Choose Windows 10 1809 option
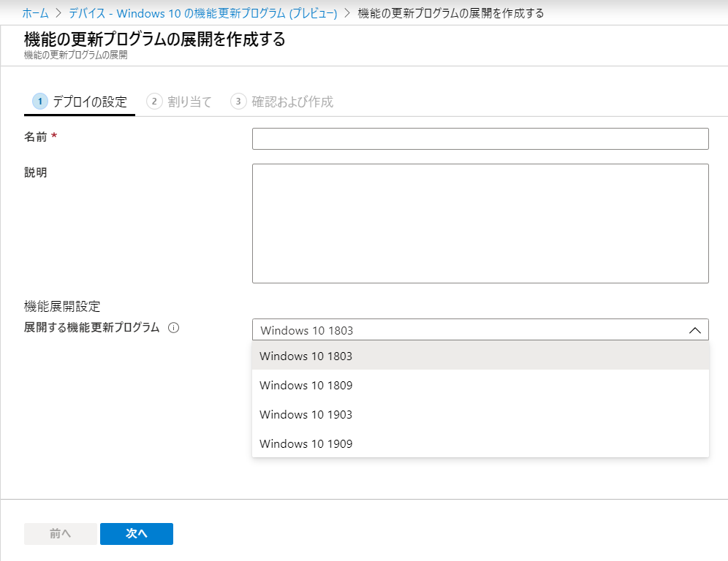This screenshot has height=561, width=728. [480, 385]
